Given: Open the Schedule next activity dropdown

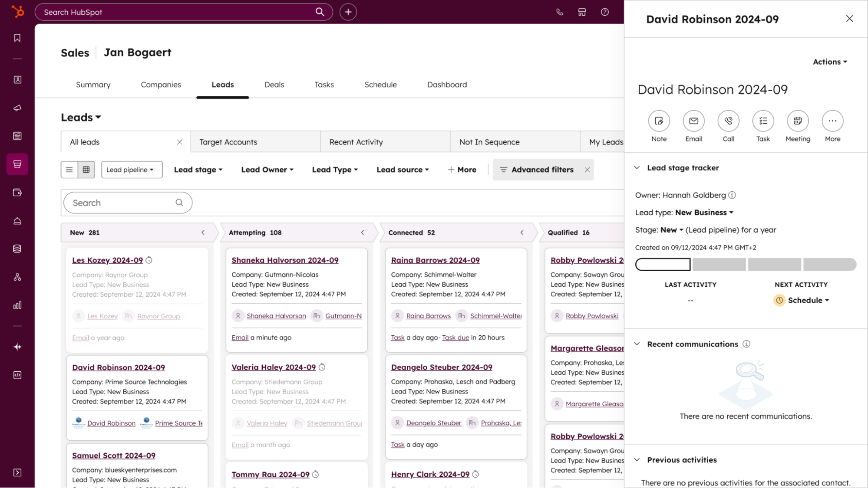Looking at the screenshot, I should pos(808,300).
